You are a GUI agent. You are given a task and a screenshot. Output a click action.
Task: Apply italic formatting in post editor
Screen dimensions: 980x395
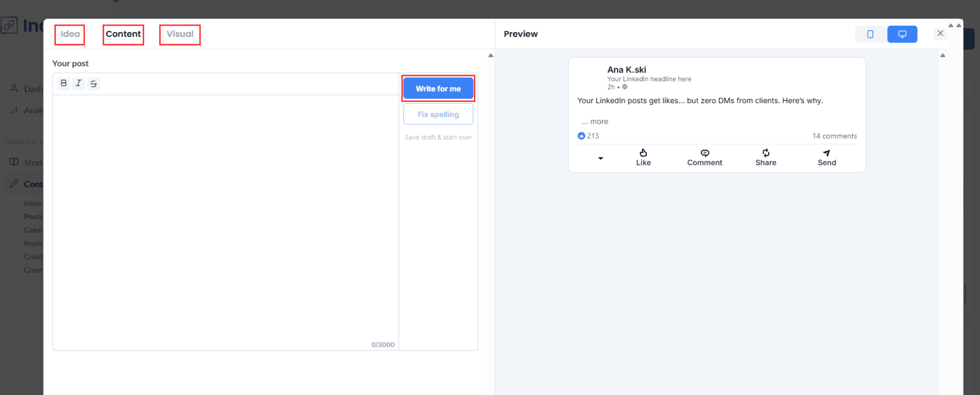point(79,83)
